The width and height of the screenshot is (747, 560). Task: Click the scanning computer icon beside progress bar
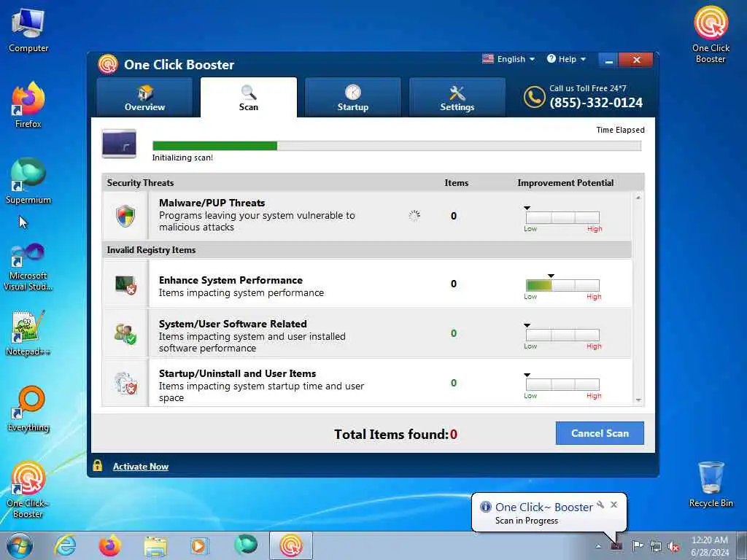pyautogui.click(x=119, y=144)
